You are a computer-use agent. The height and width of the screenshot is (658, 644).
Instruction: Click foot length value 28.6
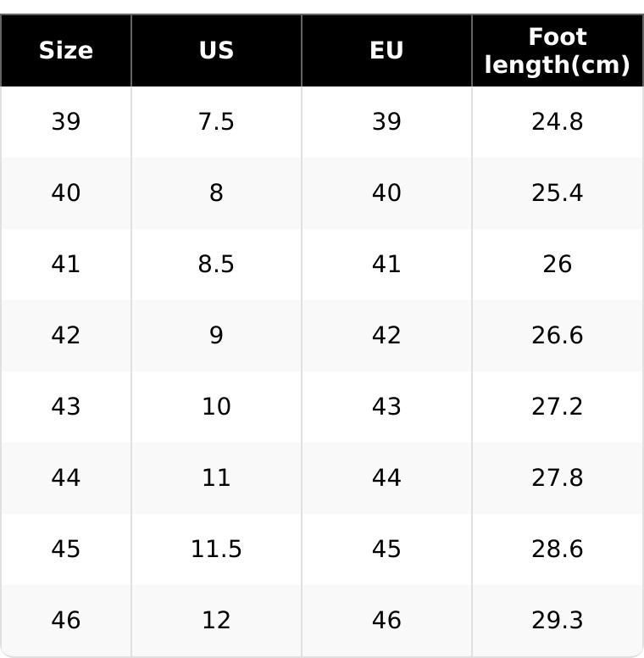coord(557,549)
